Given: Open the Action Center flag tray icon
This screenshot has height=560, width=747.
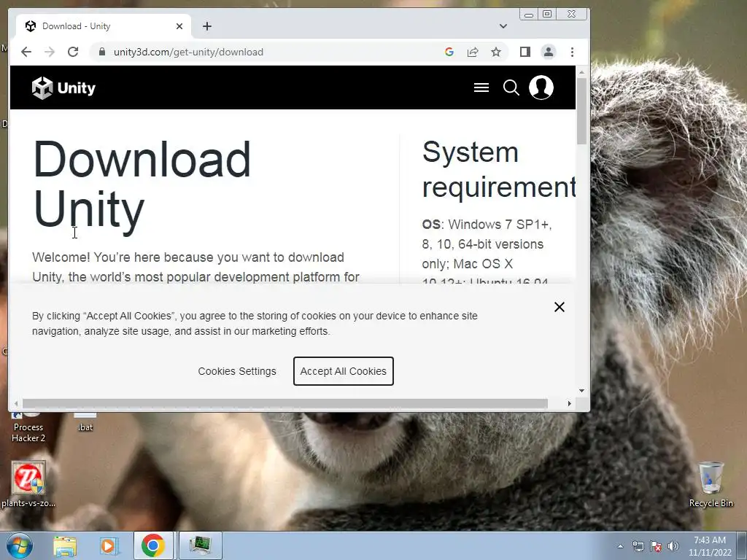Looking at the screenshot, I should pyautogui.click(x=656, y=546).
